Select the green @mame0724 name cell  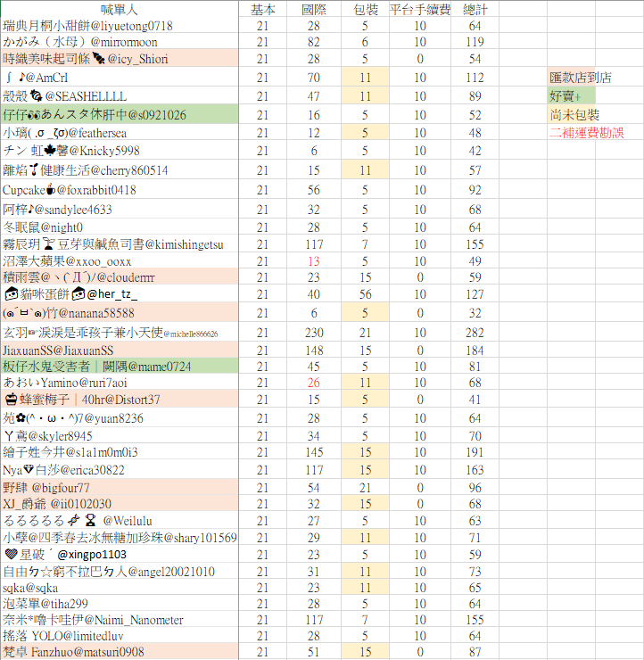pyautogui.click(x=120, y=367)
